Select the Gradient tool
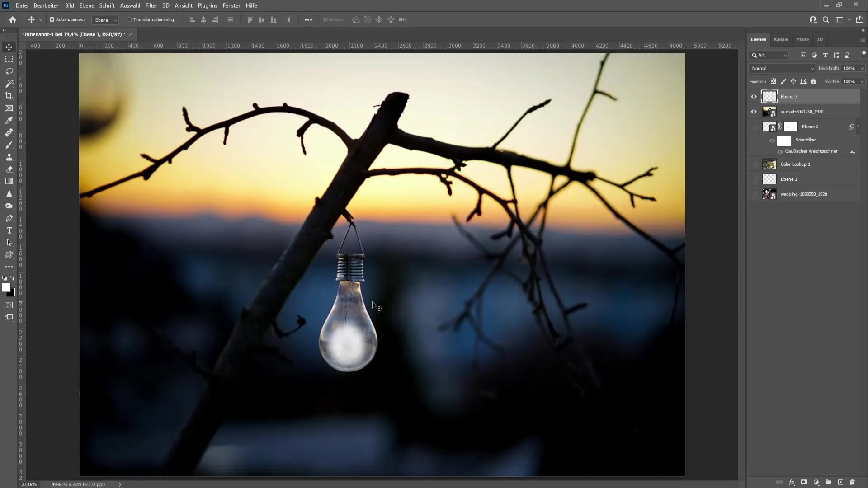Image resolution: width=868 pixels, height=488 pixels. click(x=9, y=181)
